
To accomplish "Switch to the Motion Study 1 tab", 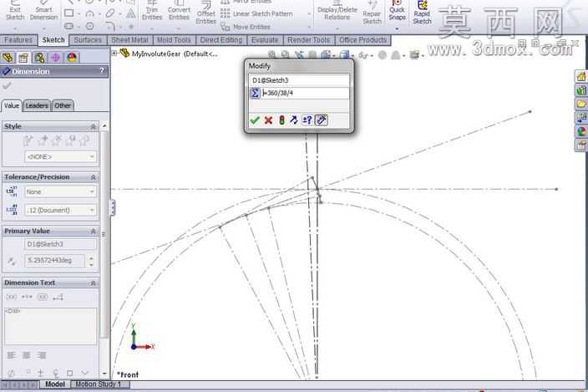I will pos(99,384).
